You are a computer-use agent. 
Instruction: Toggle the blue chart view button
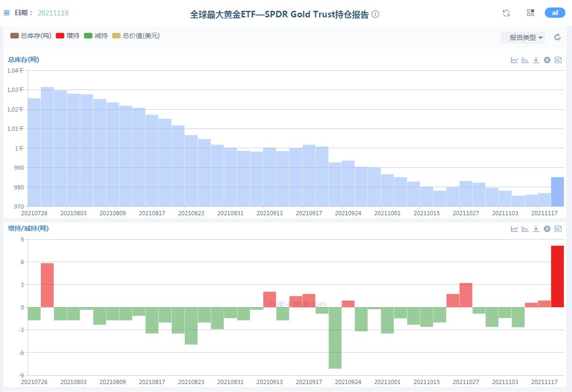555,13
